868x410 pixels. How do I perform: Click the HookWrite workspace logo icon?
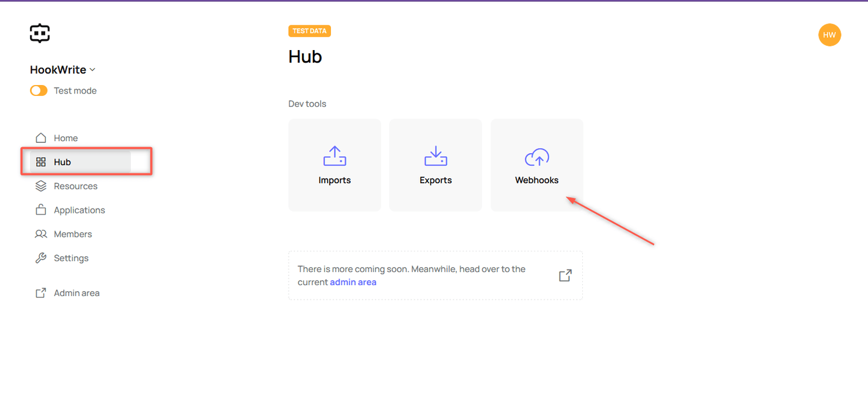39,33
